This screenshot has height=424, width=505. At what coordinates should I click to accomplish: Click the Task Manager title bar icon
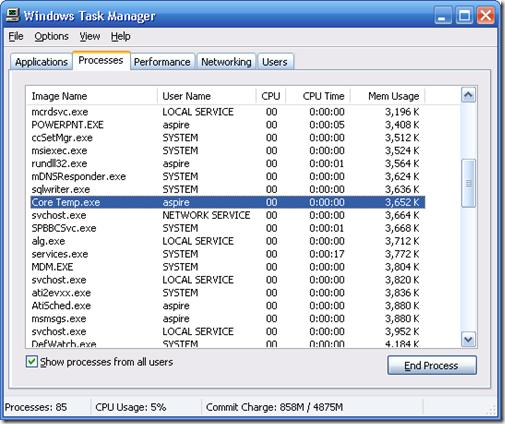[13, 15]
